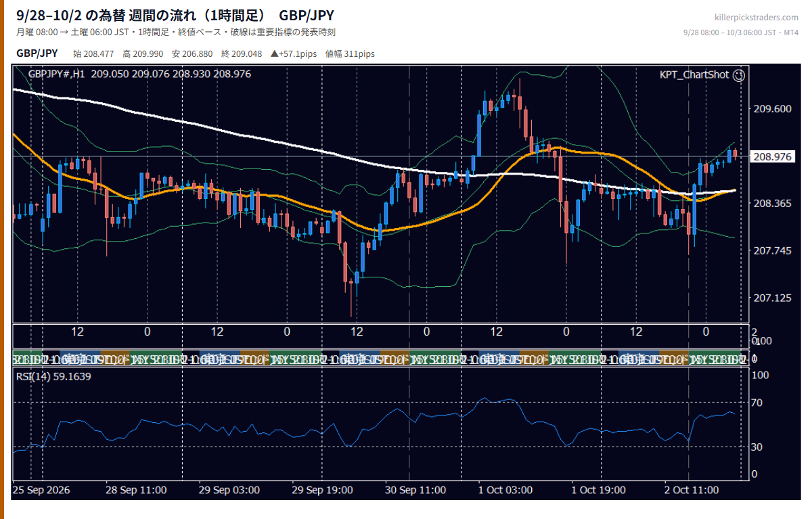Click the 1 Oct 03:00 time label
The image size is (812, 519).
click(x=505, y=490)
